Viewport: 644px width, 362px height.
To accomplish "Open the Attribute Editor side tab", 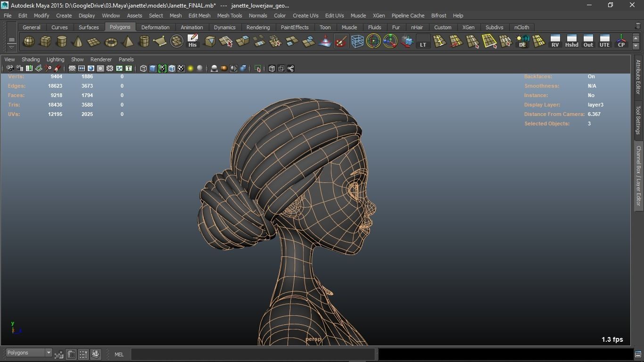I will pyautogui.click(x=638, y=77).
